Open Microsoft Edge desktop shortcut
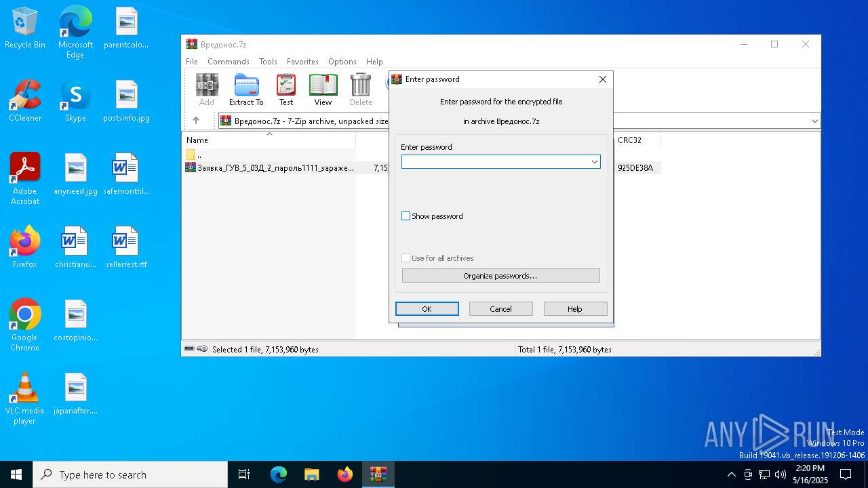The width and height of the screenshot is (868, 488). [75, 32]
